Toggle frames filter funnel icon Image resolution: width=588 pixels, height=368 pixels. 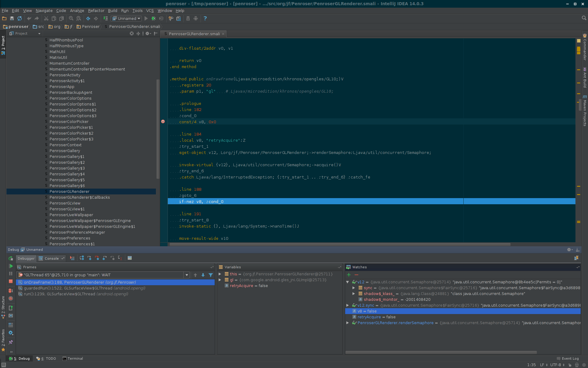(211, 275)
